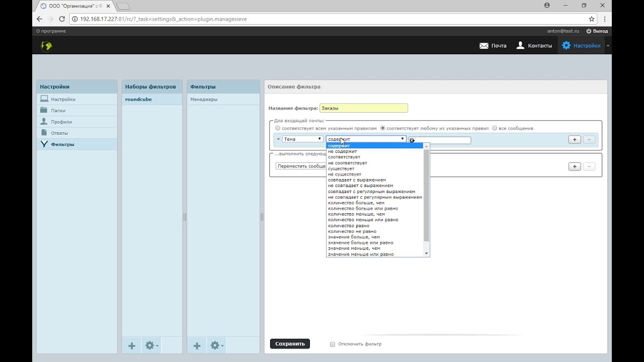The width and height of the screenshot is (644, 362).
Task: Open gear menu under Наборы фильтров
Action: pyautogui.click(x=151, y=346)
